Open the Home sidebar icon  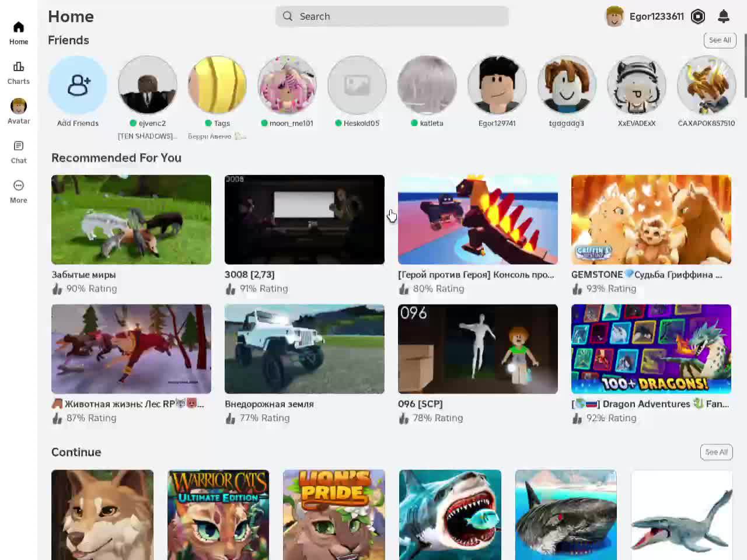click(x=19, y=27)
